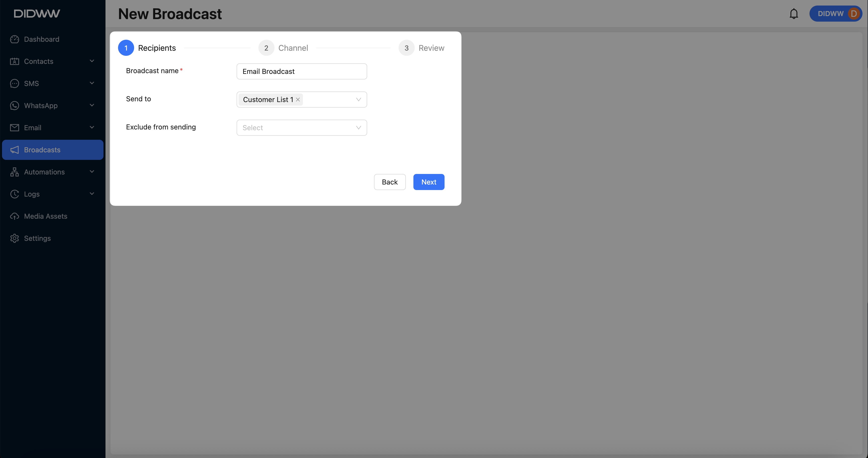Open the Exclude from sending dropdown
Image resolution: width=868 pixels, height=458 pixels.
302,128
